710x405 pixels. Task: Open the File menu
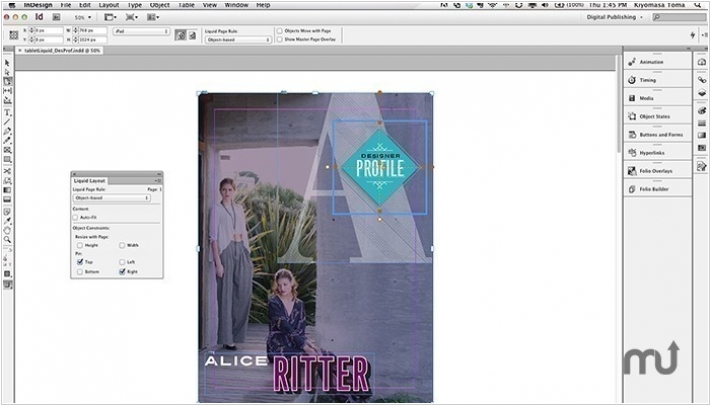pos(66,5)
